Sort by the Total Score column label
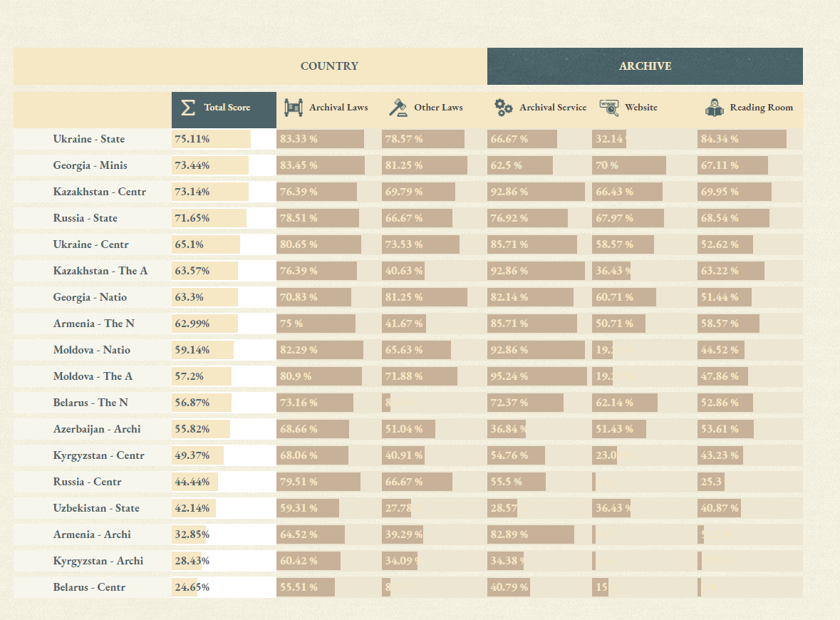 click(x=227, y=108)
